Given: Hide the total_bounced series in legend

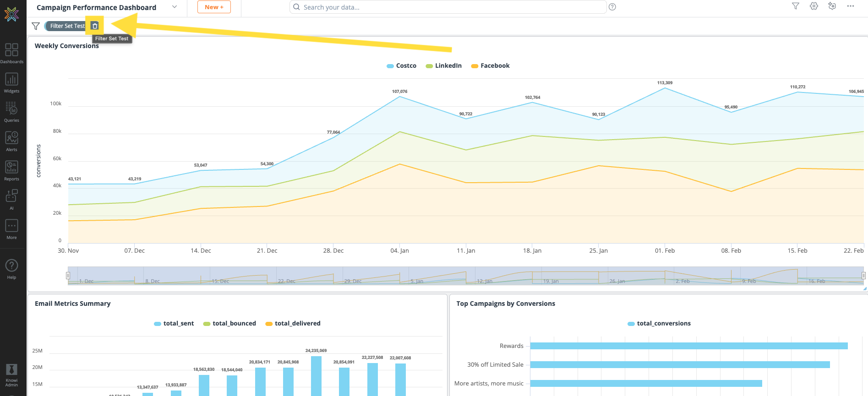Looking at the screenshot, I should [229, 324].
